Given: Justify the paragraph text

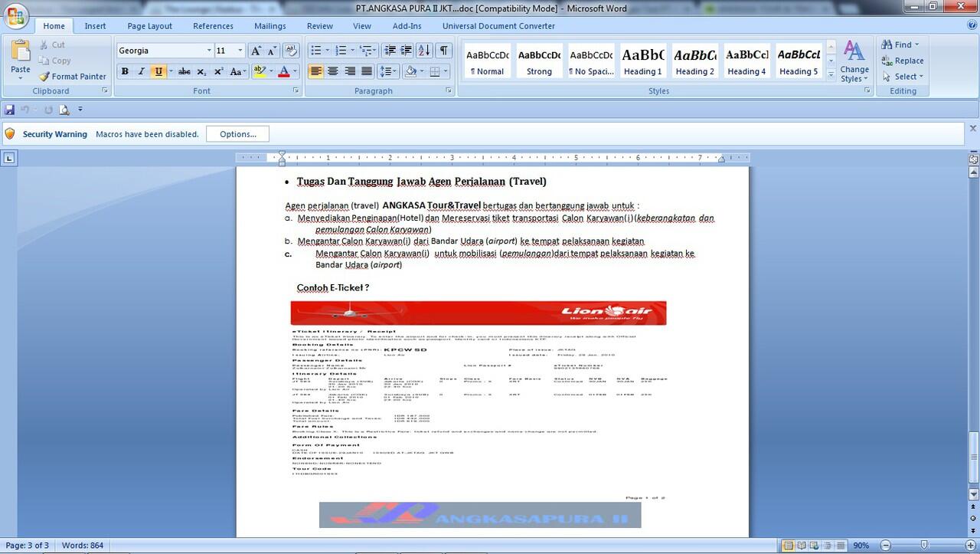Looking at the screenshot, I should (x=367, y=71).
